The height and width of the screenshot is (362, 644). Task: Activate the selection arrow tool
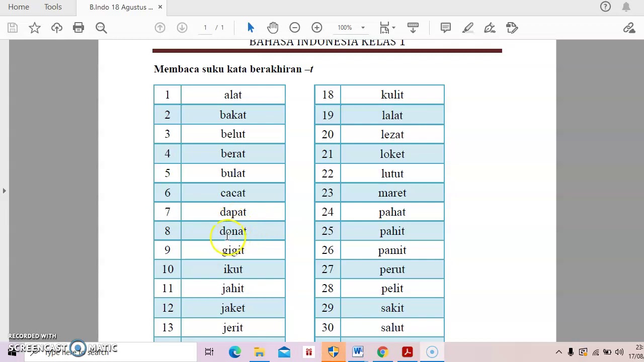(x=251, y=28)
